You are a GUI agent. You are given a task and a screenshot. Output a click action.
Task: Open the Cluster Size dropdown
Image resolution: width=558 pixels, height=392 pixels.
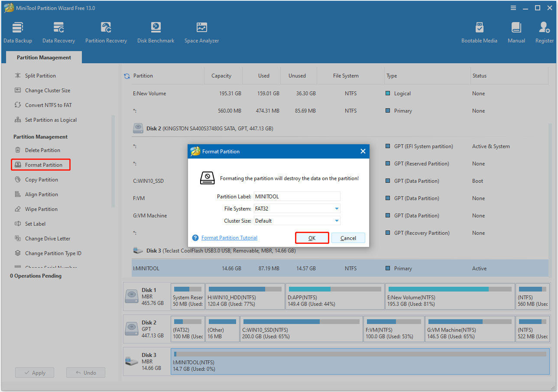pyautogui.click(x=336, y=220)
